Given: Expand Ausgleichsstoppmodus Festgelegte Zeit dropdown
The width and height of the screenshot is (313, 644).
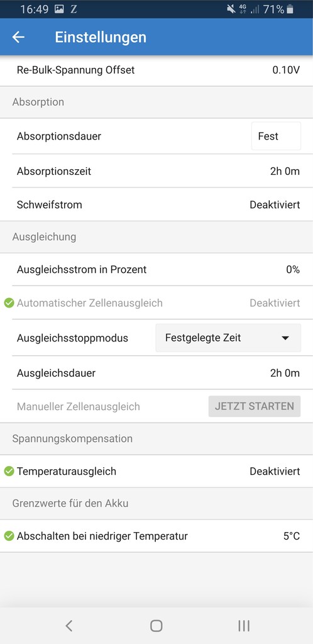Looking at the screenshot, I should 228,338.
